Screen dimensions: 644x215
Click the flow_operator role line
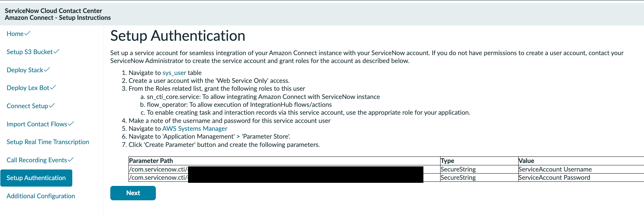239,104
